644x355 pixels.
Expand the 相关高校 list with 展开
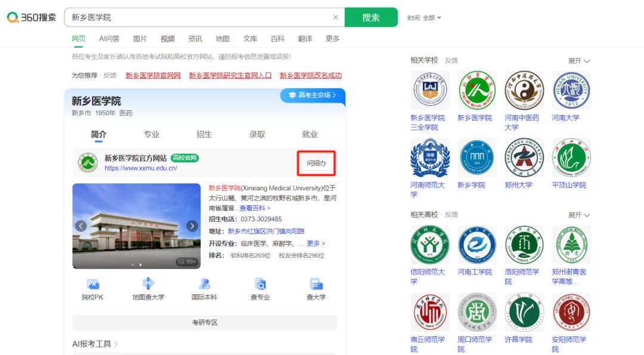click(579, 215)
